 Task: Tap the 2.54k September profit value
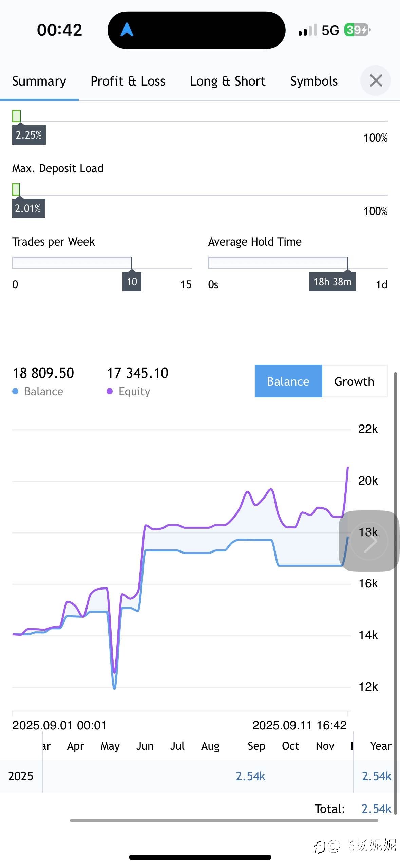tap(250, 776)
